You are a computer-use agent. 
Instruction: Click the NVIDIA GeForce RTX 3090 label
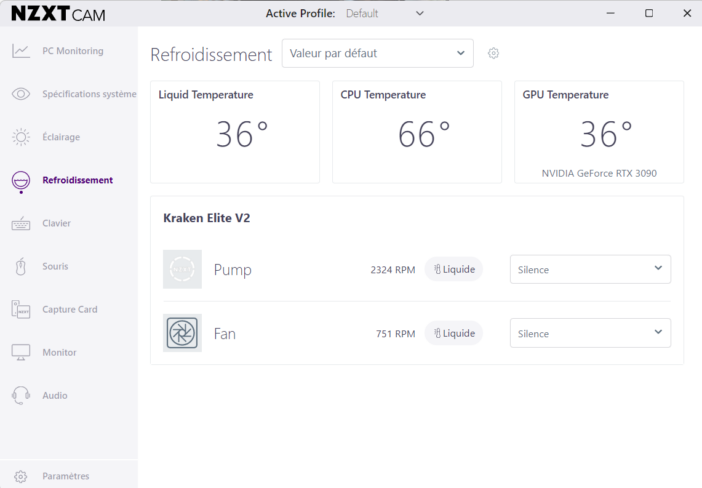599,173
